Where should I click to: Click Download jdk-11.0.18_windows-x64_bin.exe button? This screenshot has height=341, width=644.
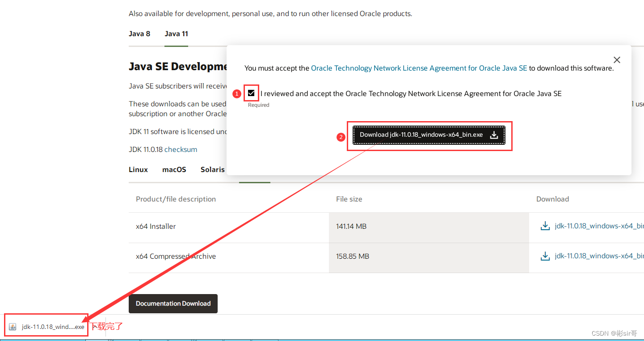[429, 135]
